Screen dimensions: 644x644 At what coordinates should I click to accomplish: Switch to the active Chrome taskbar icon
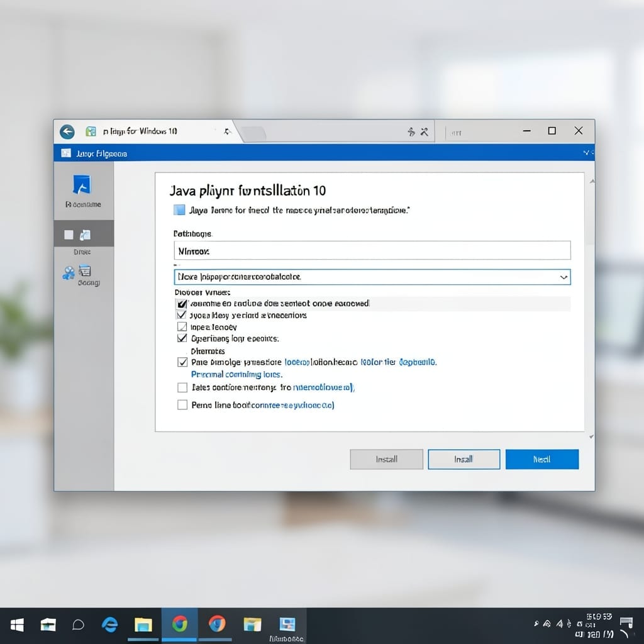click(179, 625)
